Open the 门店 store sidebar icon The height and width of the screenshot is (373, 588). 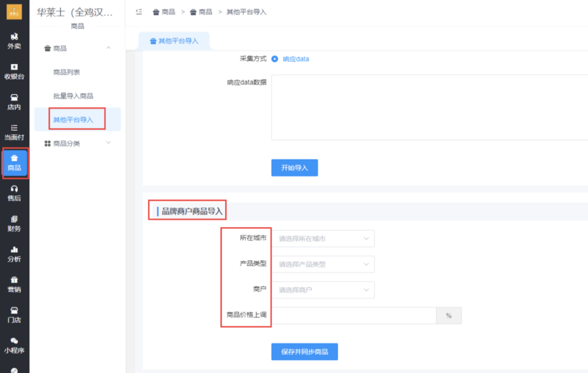point(14,314)
